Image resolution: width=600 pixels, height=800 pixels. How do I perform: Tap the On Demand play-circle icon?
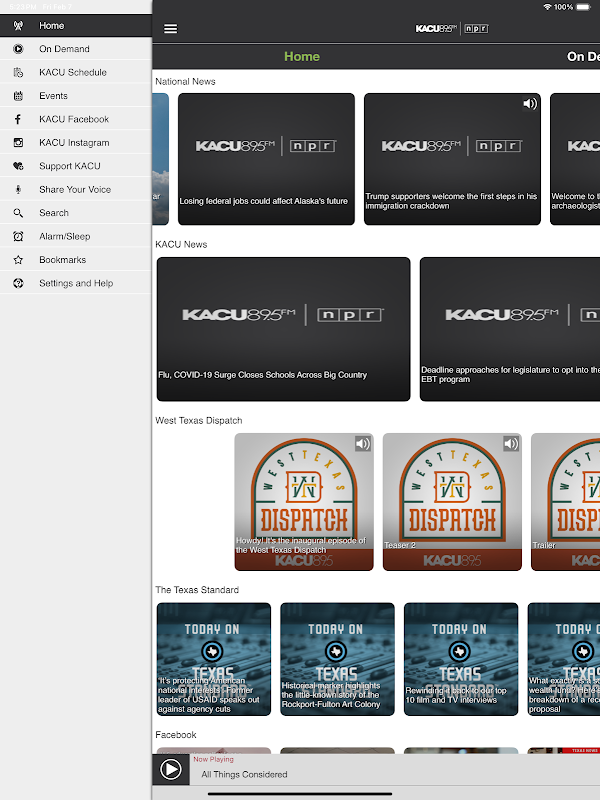tap(18, 49)
